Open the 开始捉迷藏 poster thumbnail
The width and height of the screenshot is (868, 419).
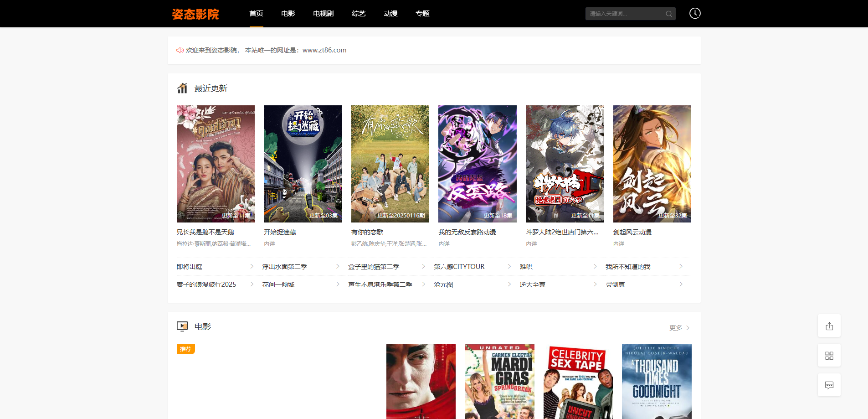point(303,164)
